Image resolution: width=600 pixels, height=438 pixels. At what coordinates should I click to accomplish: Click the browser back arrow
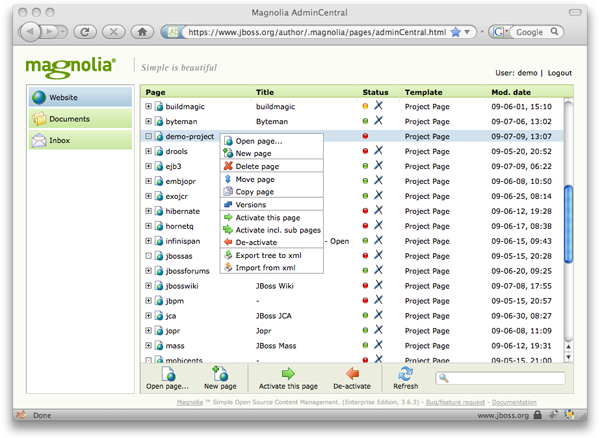[x=30, y=32]
